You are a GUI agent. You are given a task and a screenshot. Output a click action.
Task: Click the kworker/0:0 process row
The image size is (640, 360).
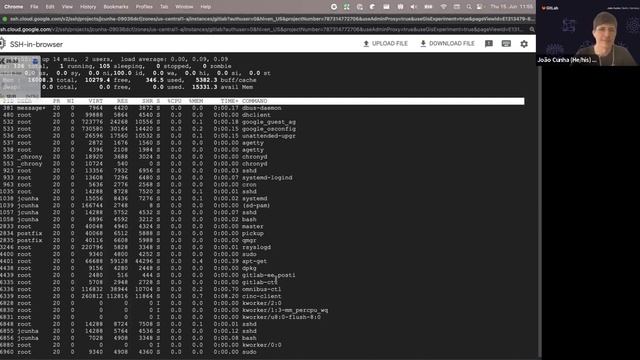[x=262, y=345]
